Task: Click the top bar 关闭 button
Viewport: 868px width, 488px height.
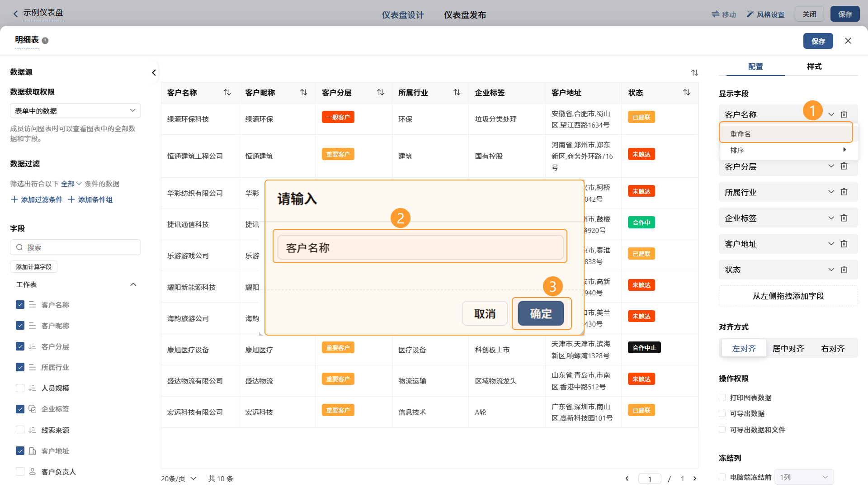Action: 809,14
